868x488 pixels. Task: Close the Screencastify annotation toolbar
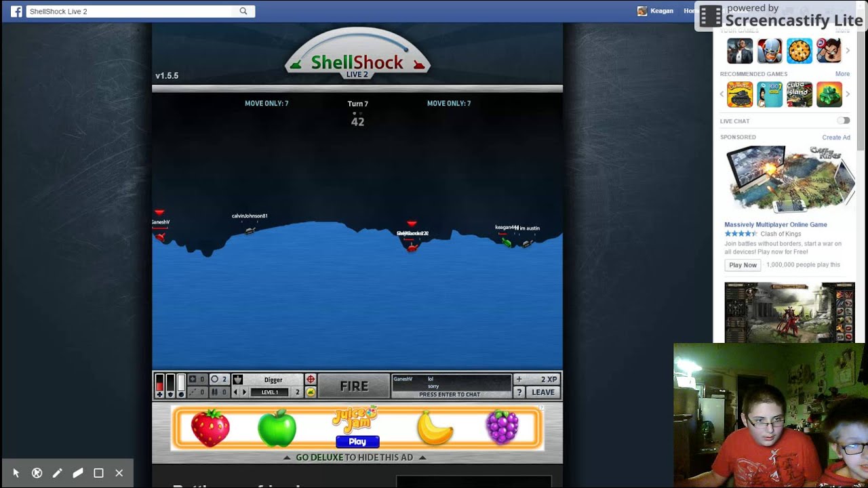point(119,473)
